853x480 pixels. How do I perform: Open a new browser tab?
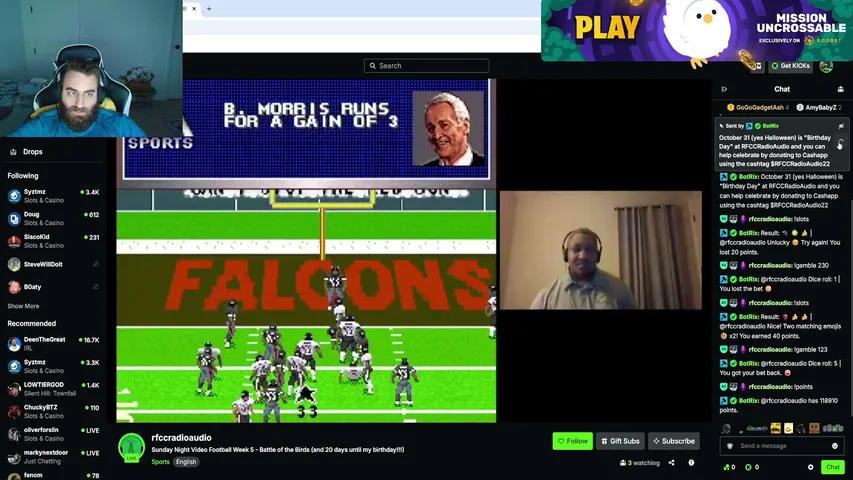click(209, 9)
